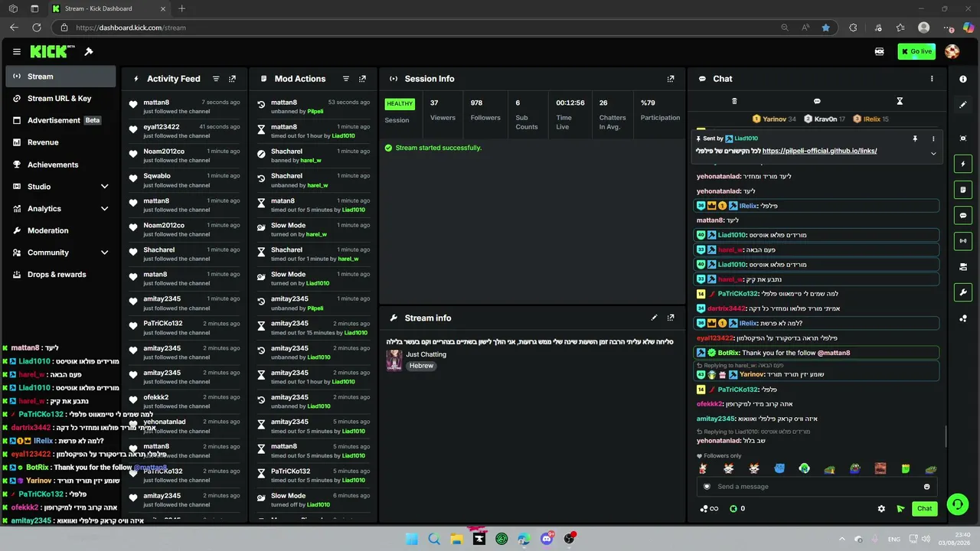Viewport: 980px width, 551px height.
Task: Bookmark page with the star in address bar
Action: [825, 28]
